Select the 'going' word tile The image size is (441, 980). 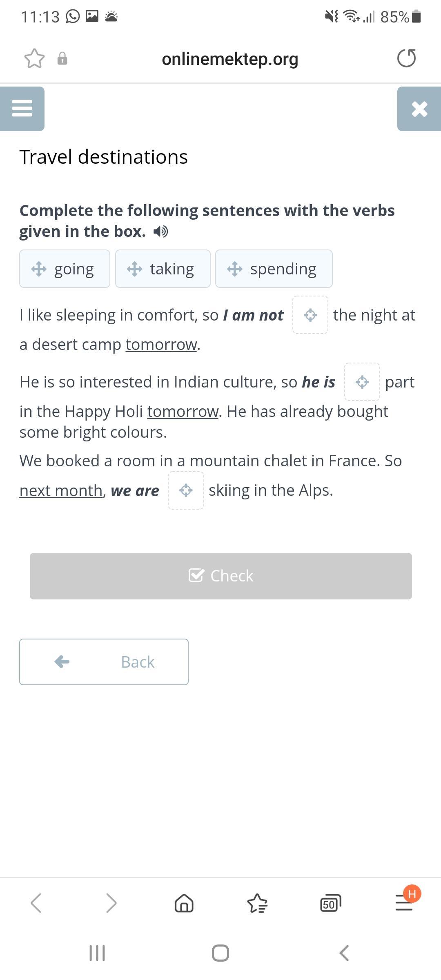[65, 269]
